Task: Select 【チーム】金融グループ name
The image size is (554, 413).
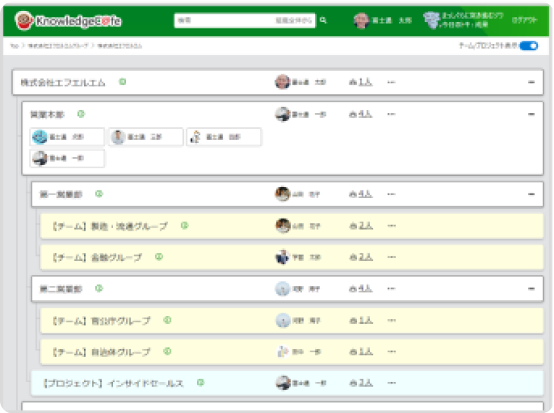Action: 97,257
